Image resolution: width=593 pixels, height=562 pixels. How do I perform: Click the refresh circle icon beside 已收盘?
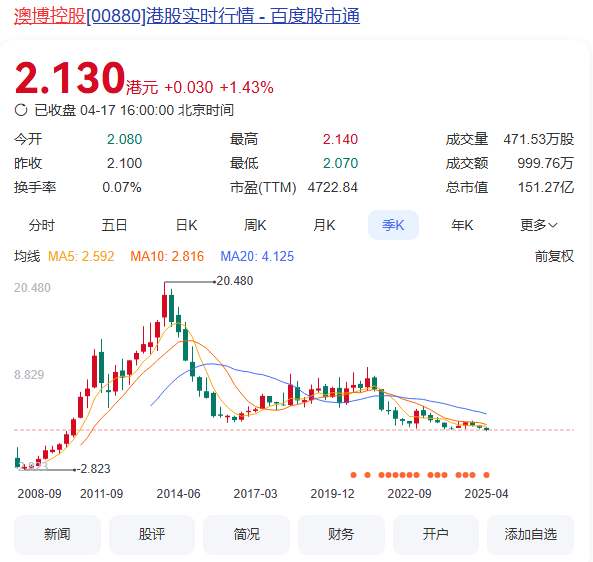[x=21, y=110]
